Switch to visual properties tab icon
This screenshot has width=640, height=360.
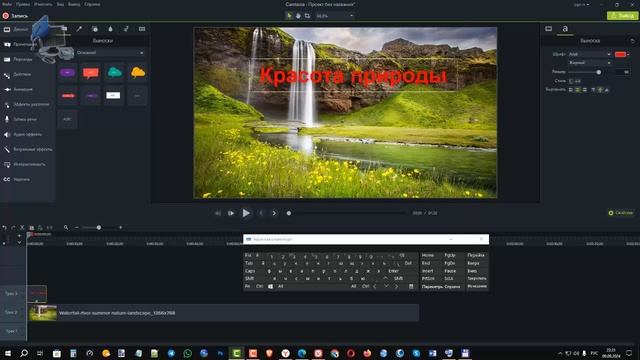tap(549, 29)
